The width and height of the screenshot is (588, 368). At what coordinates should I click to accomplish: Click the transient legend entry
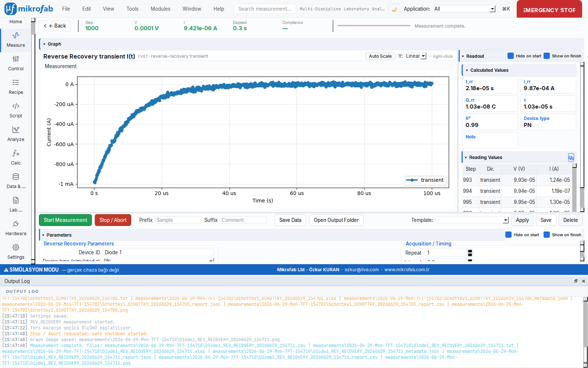[x=426, y=180]
